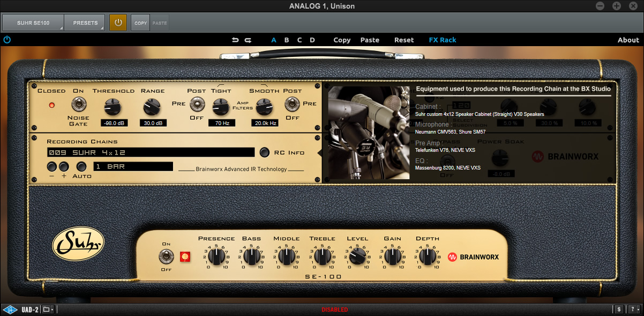The image size is (644, 316).
Task: Click Paste in the black plugin toolbar
Action: pyautogui.click(x=370, y=40)
